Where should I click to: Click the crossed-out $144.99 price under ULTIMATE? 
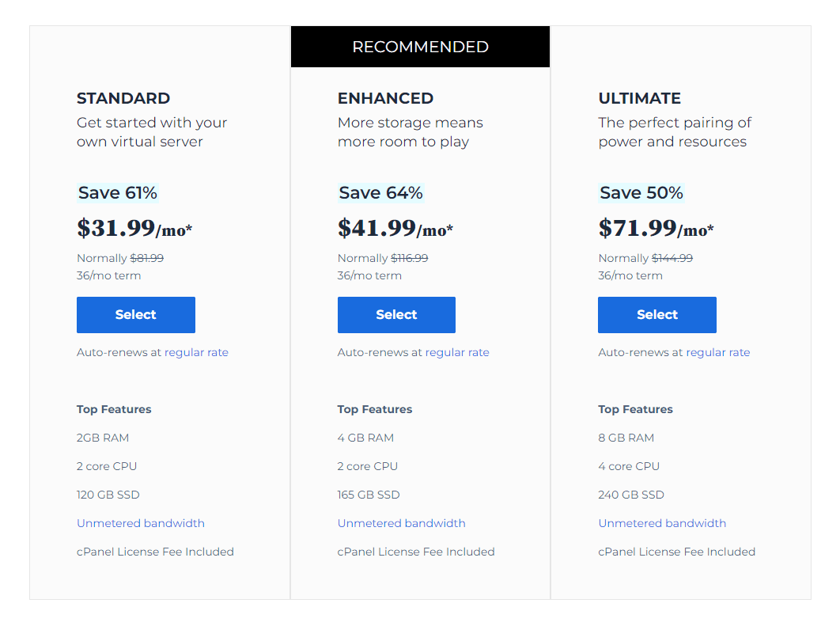(671, 258)
